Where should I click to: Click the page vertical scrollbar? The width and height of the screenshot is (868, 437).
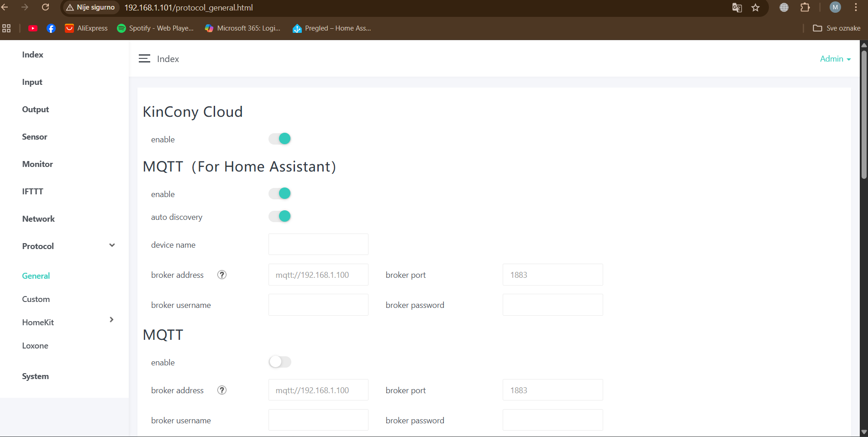[x=863, y=114]
